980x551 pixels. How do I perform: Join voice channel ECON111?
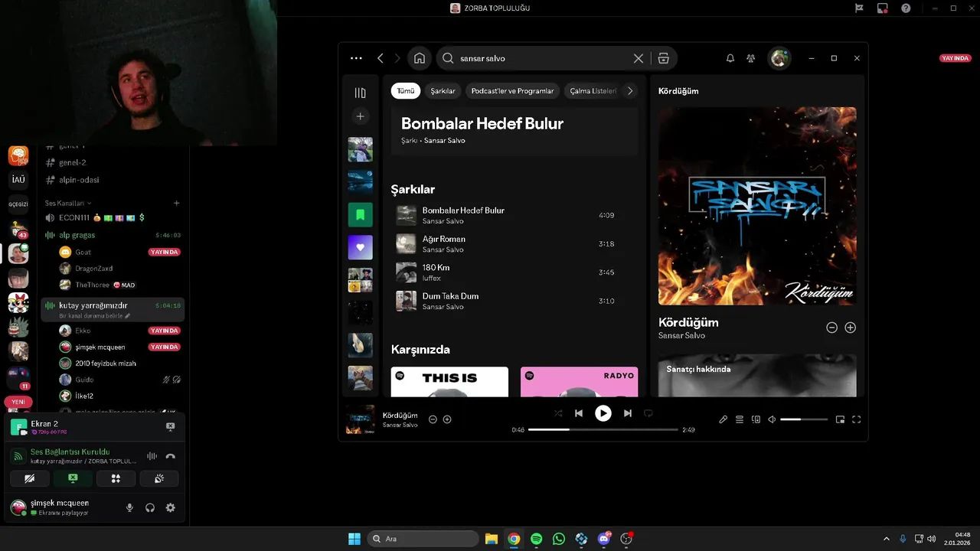113,217
